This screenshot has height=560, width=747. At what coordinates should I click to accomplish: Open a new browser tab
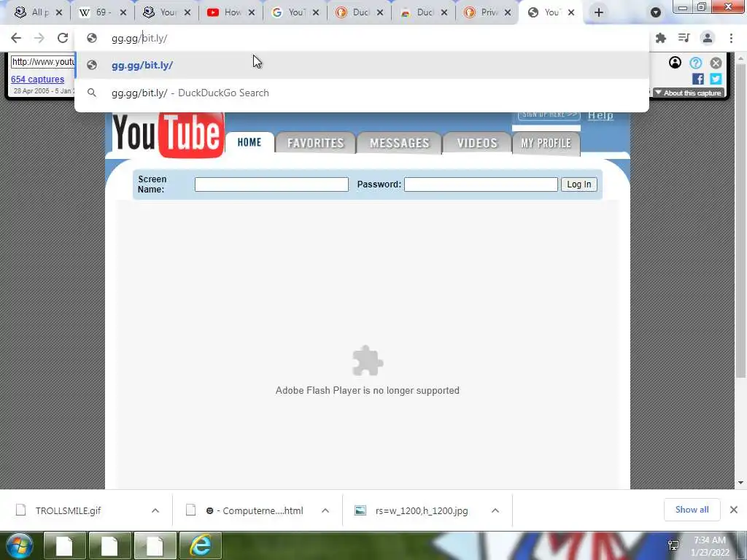coord(599,12)
